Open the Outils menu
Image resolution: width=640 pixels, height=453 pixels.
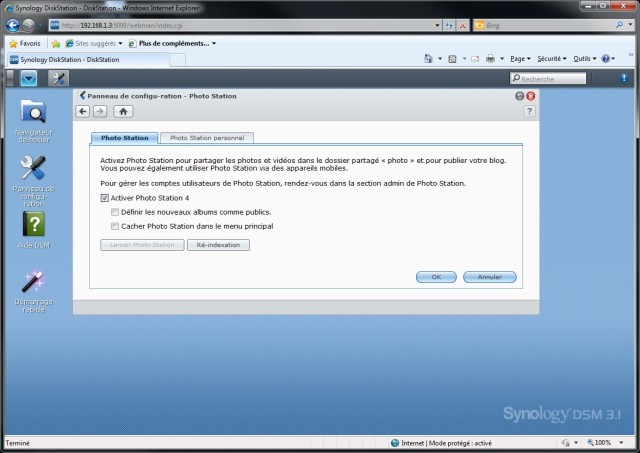[x=584, y=59]
